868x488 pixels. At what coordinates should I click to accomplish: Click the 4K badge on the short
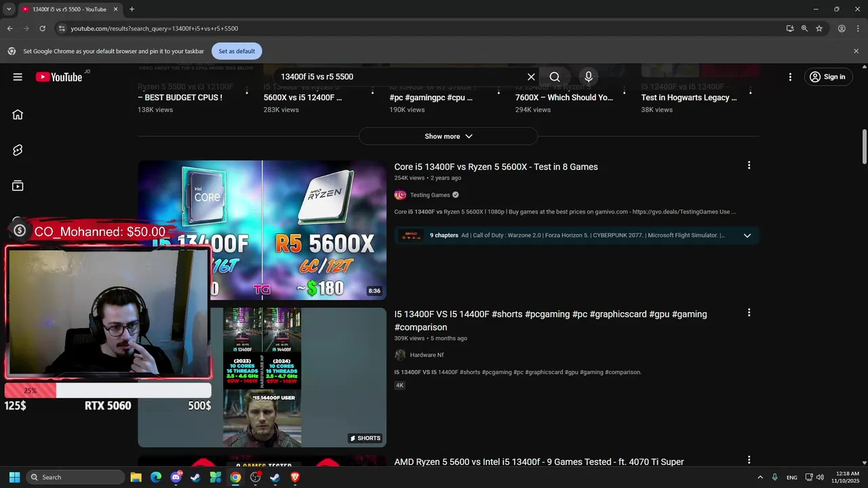(x=399, y=385)
